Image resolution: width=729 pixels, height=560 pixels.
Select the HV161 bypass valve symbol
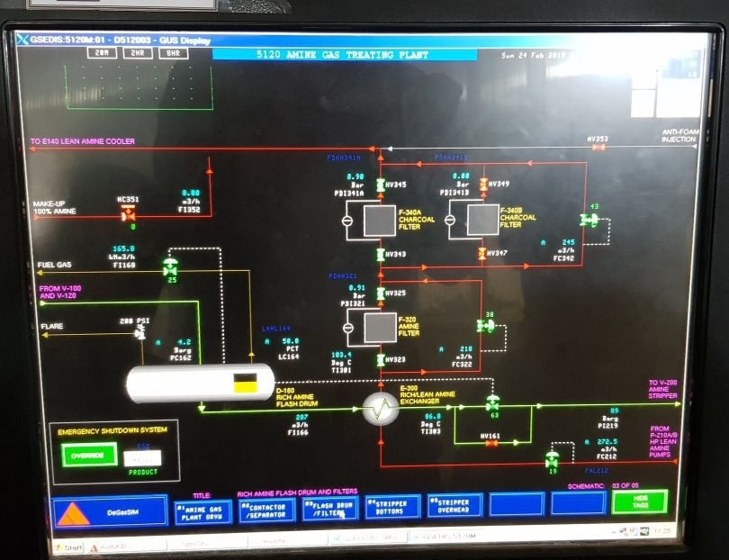491,443
